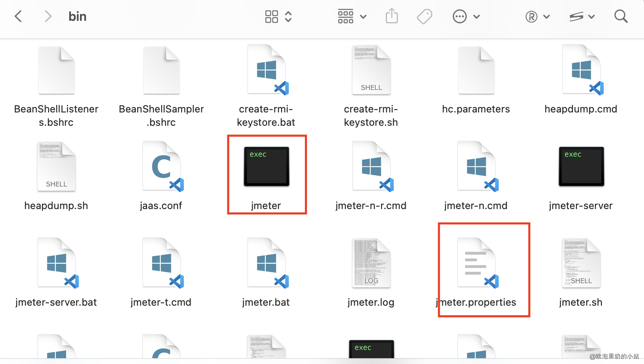This screenshot has height=364, width=644.
Task: Select jaas.conf file icon
Action: [x=163, y=167]
